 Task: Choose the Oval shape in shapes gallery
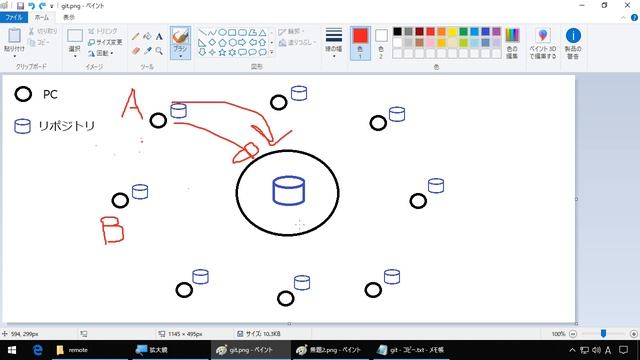pos(222,32)
